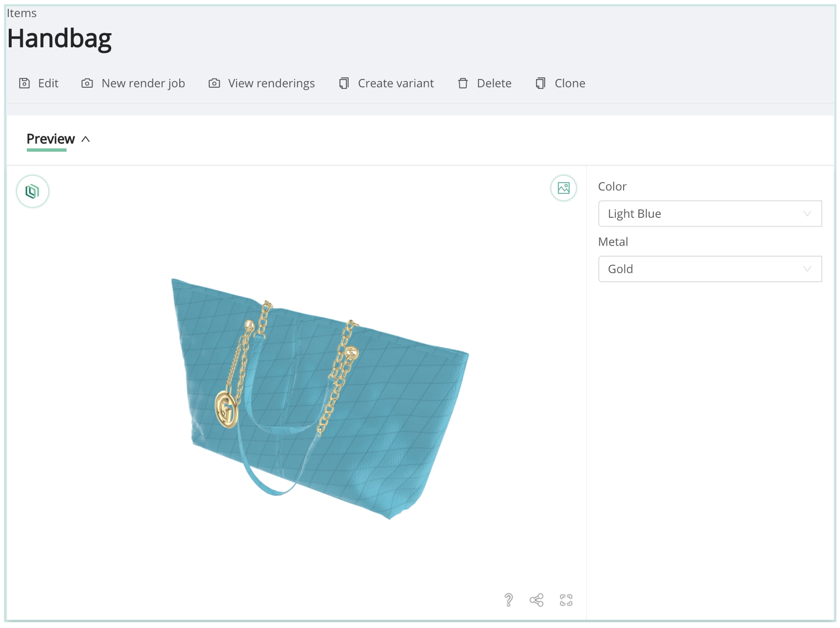Click the image icon at viewer top-right

coord(563,188)
